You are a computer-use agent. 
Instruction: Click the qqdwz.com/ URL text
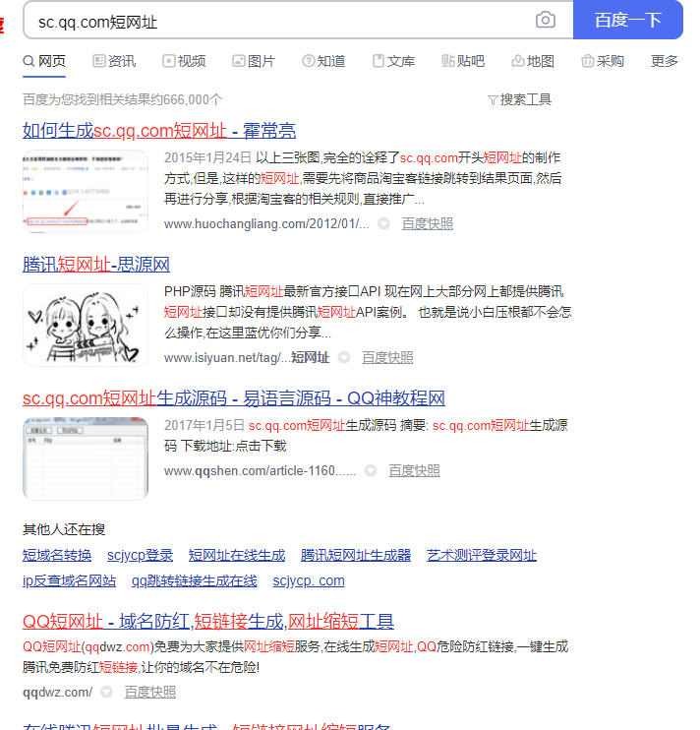click(x=58, y=693)
